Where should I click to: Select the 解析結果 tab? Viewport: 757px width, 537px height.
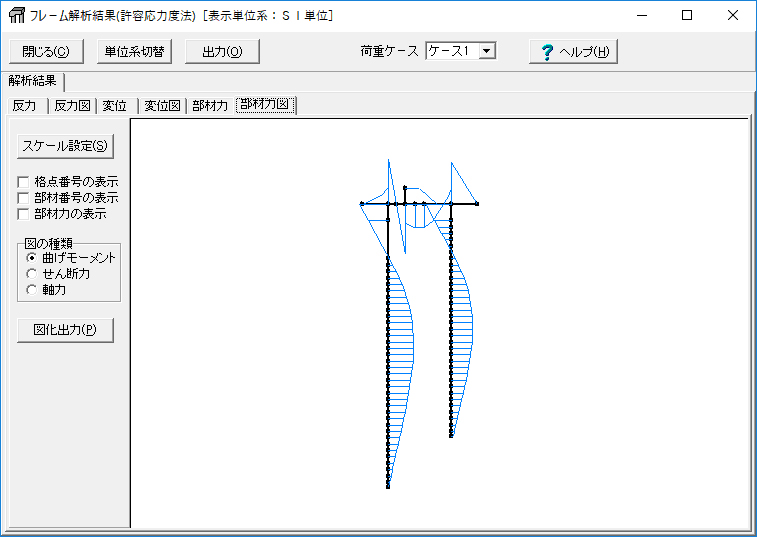[33, 81]
